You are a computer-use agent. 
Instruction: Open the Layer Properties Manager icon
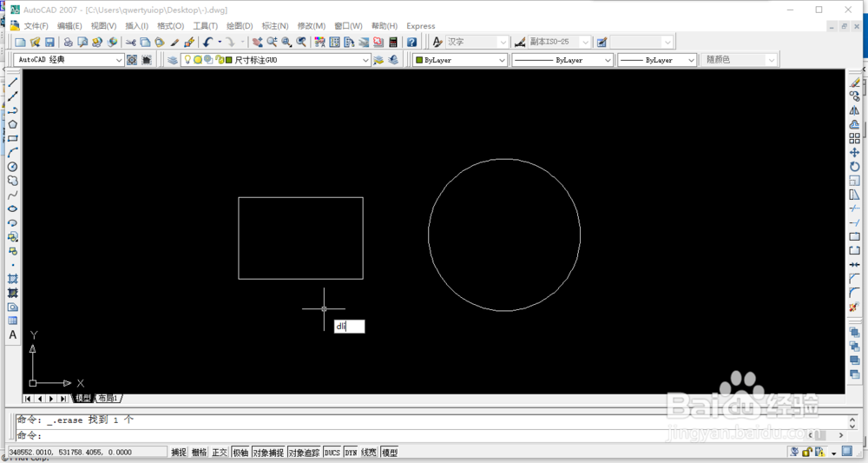[x=173, y=60]
